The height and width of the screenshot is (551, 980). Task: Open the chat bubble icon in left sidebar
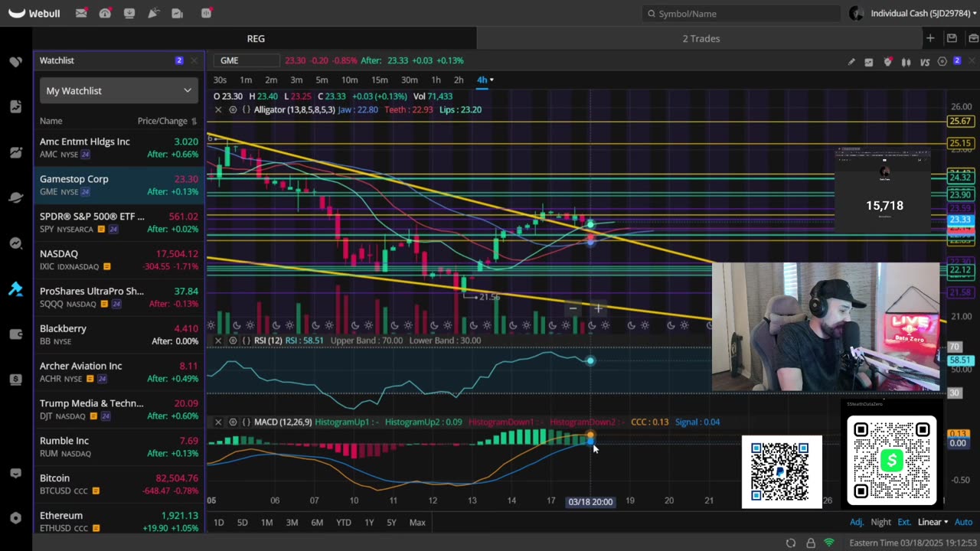16,474
